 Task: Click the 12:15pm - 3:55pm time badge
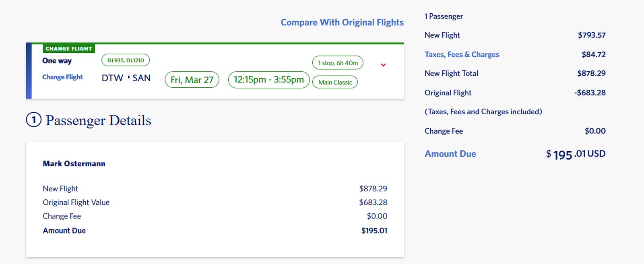(x=268, y=79)
